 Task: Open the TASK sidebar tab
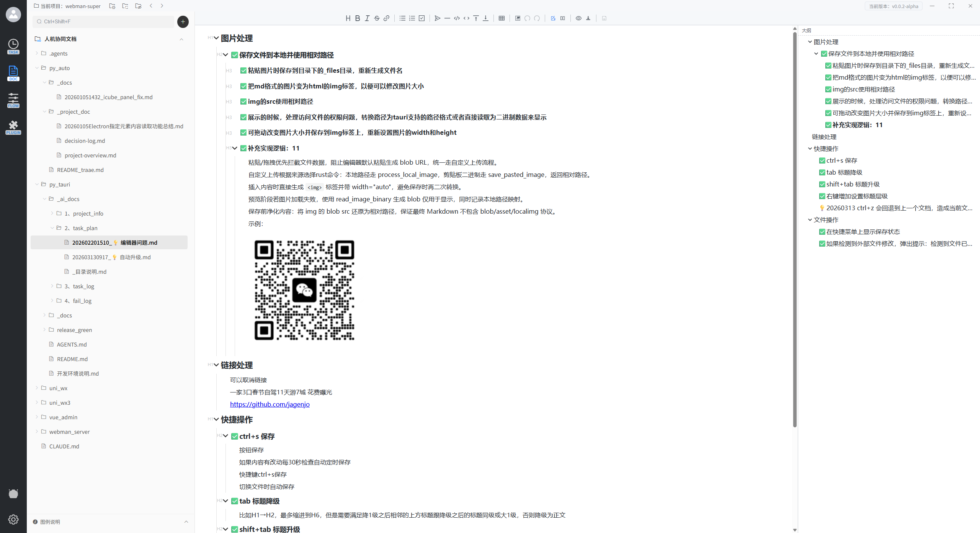pyautogui.click(x=13, y=46)
